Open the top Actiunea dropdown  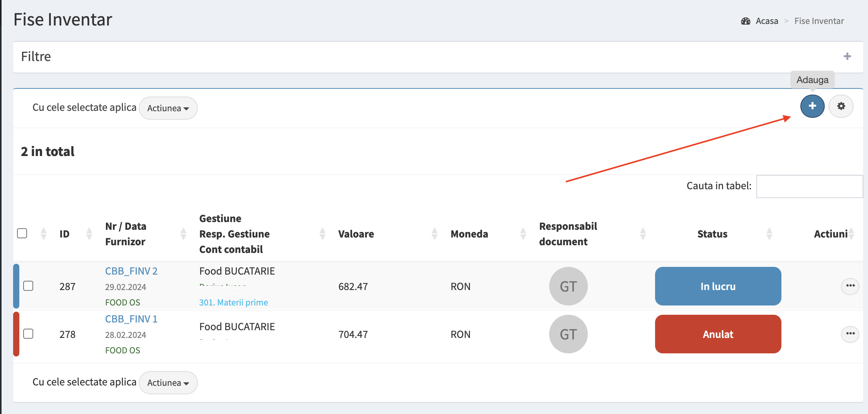pos(168,108)
